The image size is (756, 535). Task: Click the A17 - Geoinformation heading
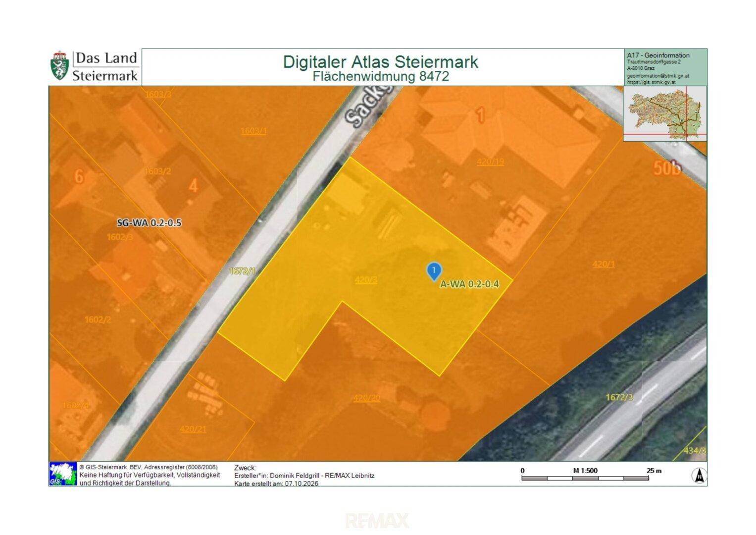pos(658,55)
